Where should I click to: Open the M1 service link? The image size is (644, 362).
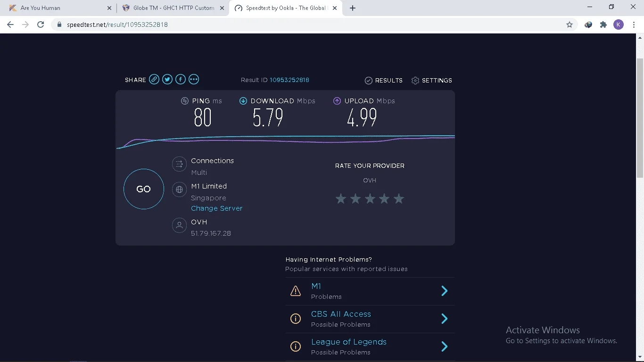pyautogui.click(x=316, y=286)
